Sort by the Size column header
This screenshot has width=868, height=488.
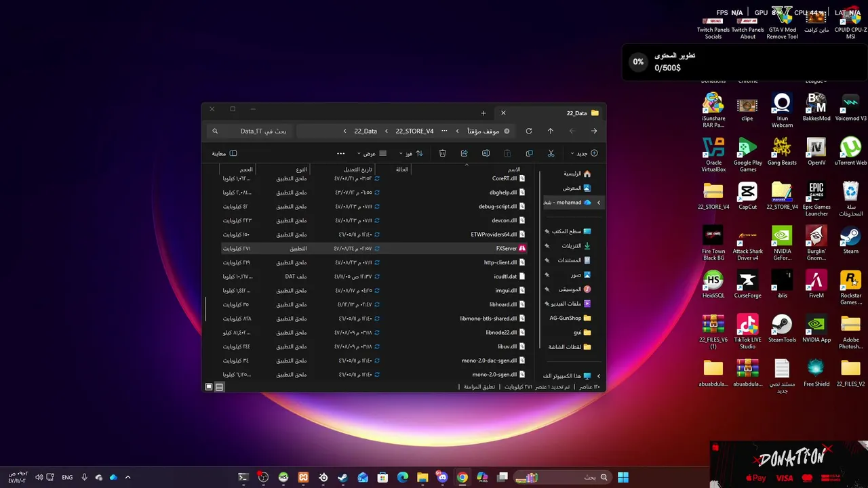pos(246,169)
